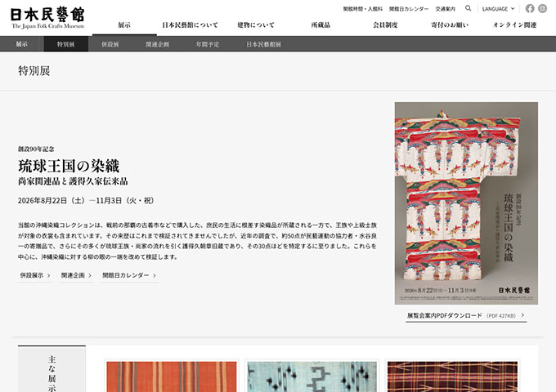Download the 展覧会案内PDF
This screenshot has height=392, width=556.
(x=466, y=315)
